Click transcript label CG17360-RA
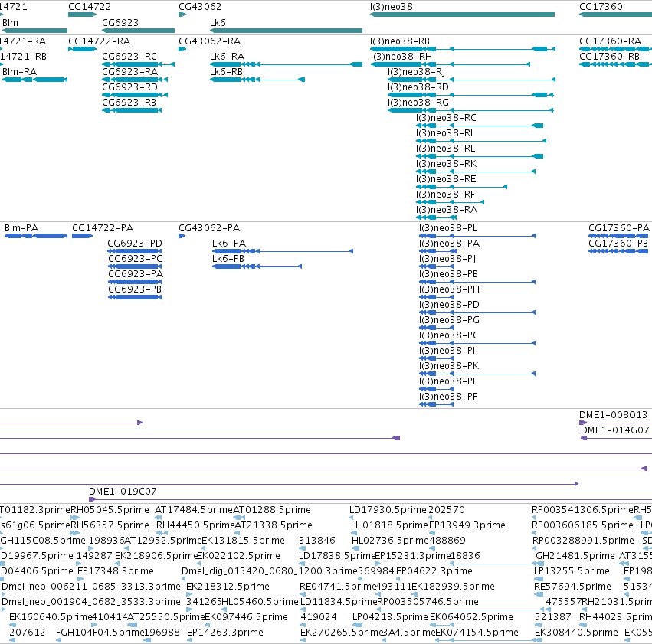 pos(611,41)
